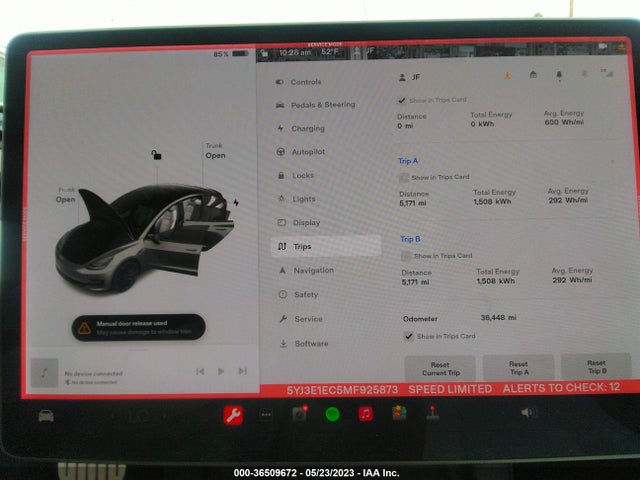This screenshot has width=640, height=480.
Task: Click Reset Trip B button
Action: click(x=596, y=367)
